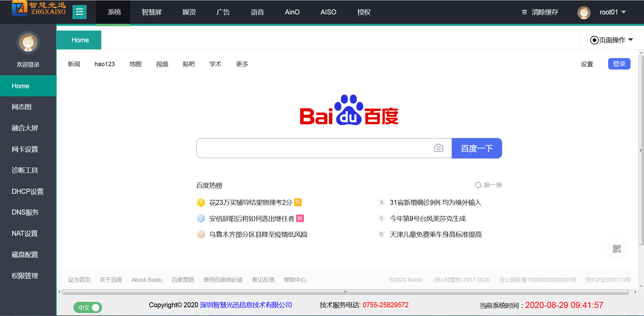Open the QR code icon
The height and width of the screenshot is (316, 644).
tap(616, 249)
